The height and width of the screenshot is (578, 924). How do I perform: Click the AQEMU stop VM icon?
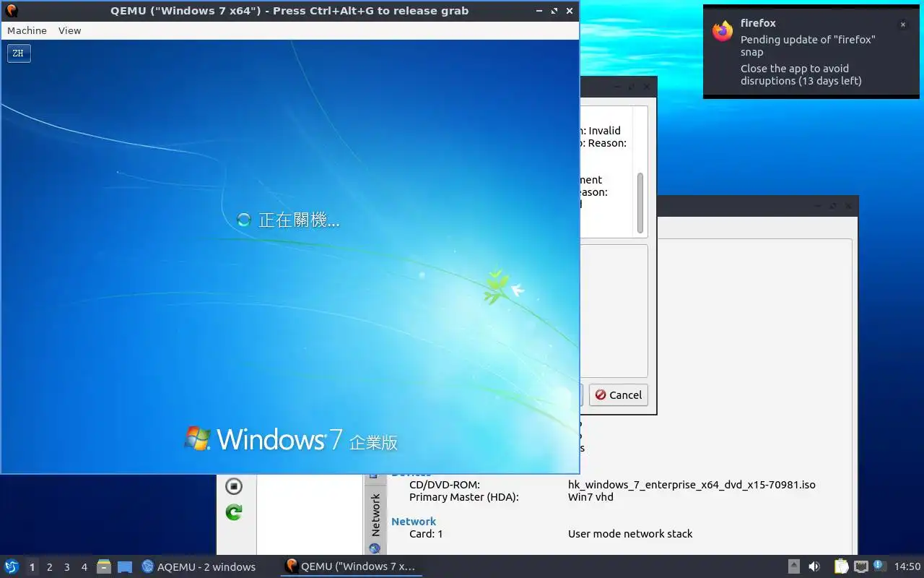[234, 486]
